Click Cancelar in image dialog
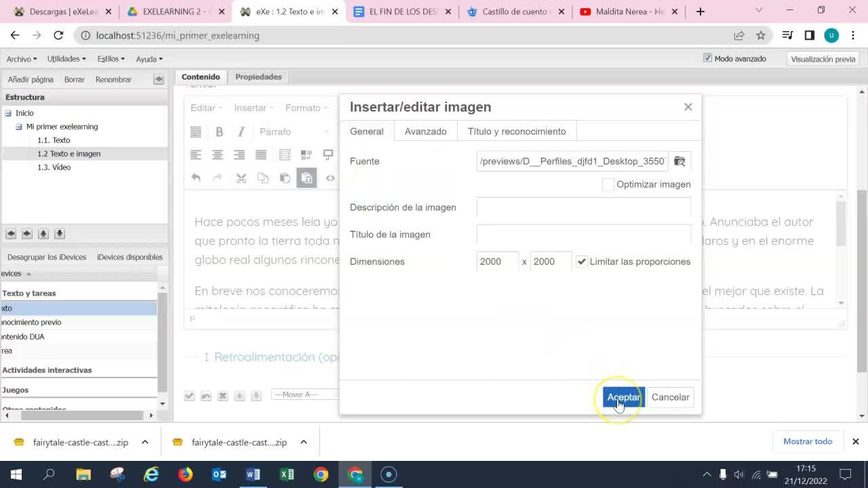Viewport: 868px width, 488px height. (x=670, y=397)
